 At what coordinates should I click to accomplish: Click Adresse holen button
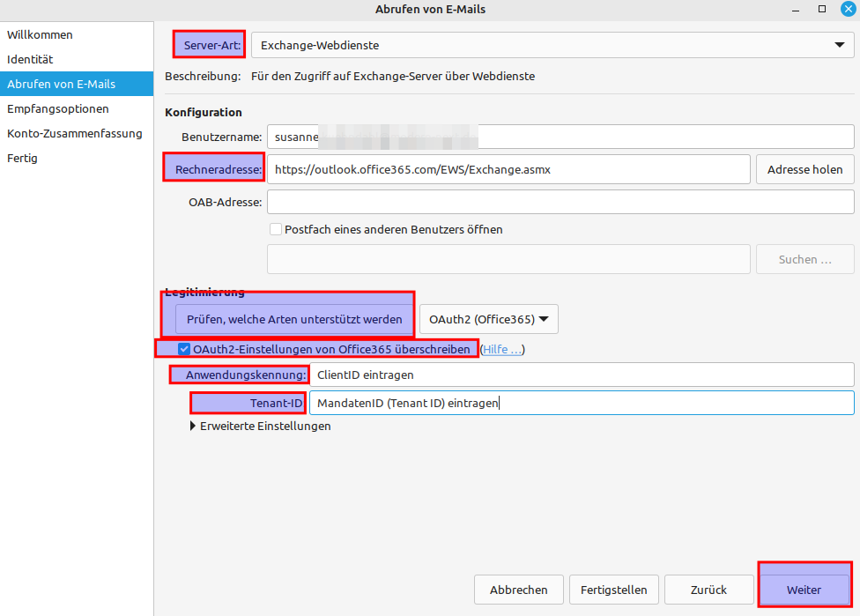click(x=804, y=169)
